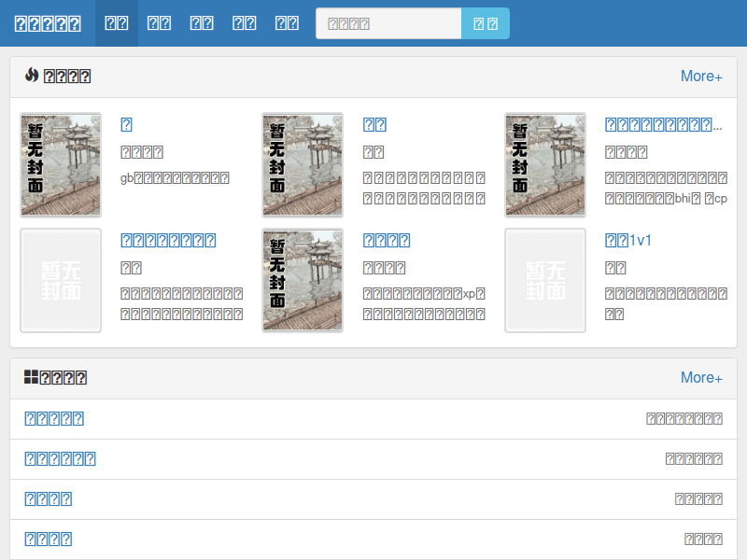Click the grid icon in second section header
The width and height of the screenshot is (747, 560).
coord(31,377)
